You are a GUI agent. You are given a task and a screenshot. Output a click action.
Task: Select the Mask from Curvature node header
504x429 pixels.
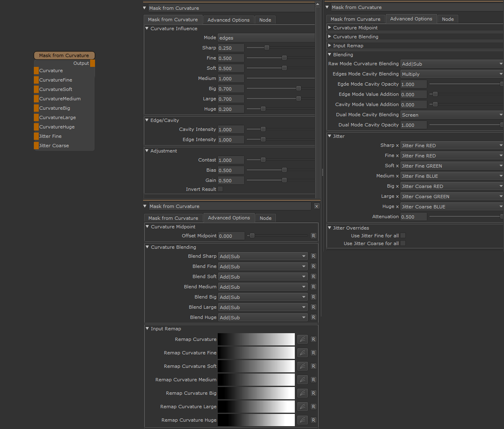pos(64,55)
